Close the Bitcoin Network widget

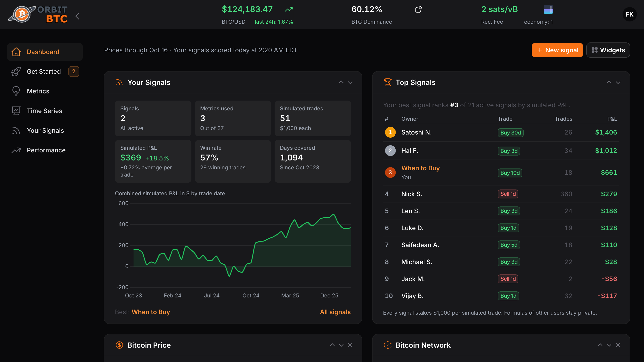coord(618,345)
